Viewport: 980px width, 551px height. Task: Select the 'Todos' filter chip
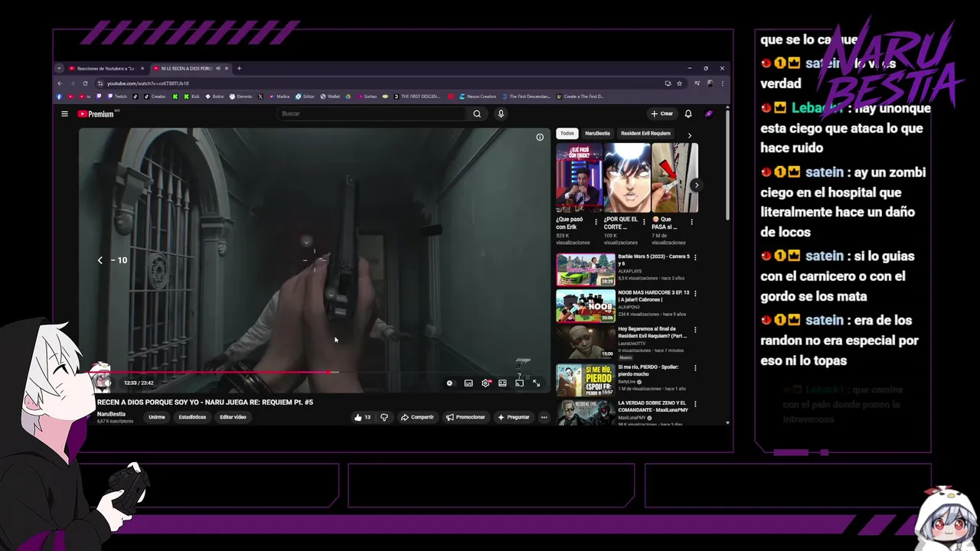(x=567, y=133)
